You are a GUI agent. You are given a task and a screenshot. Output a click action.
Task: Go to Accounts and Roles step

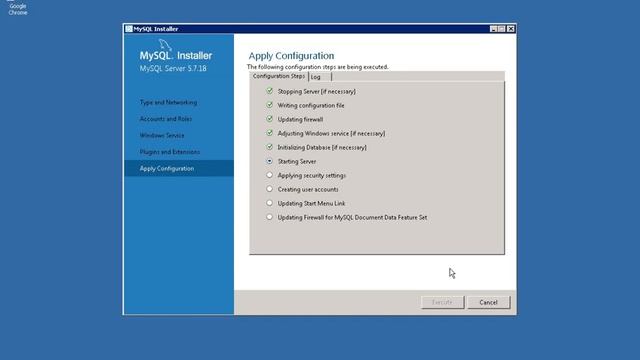pos(166,119)
